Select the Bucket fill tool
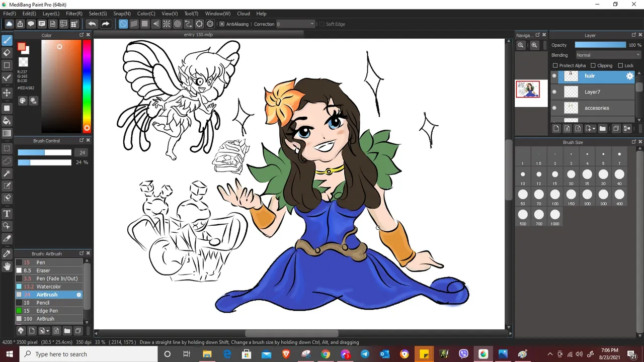644x362 pixels. (7, 121)
